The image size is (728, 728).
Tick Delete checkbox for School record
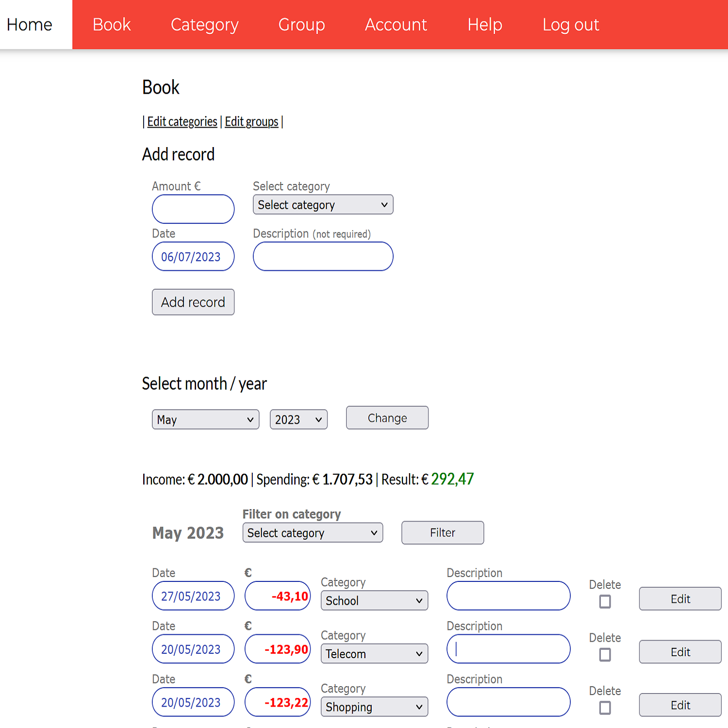coord(605,602)
